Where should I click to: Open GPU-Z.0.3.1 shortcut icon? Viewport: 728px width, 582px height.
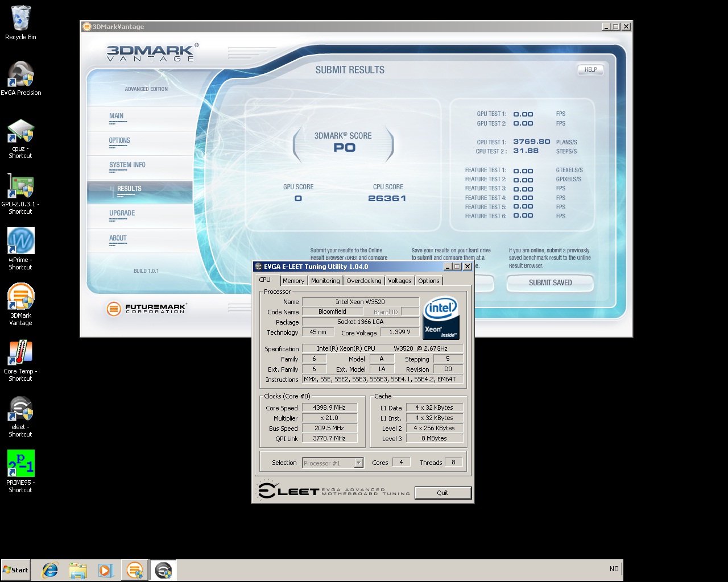[x=20, y=194]
